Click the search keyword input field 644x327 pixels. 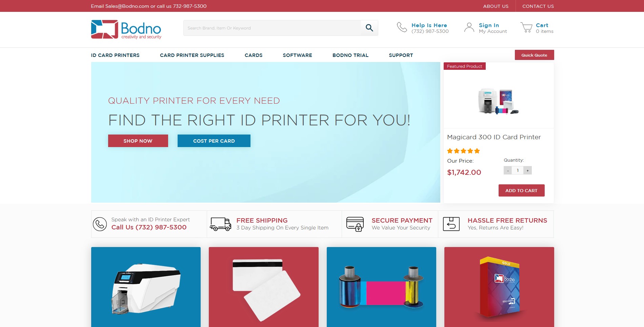click(x=272, y=28)
